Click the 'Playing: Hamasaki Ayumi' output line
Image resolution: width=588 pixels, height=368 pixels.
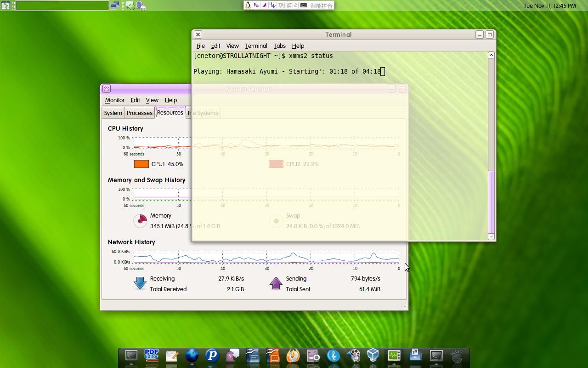(x=287, y=71)
